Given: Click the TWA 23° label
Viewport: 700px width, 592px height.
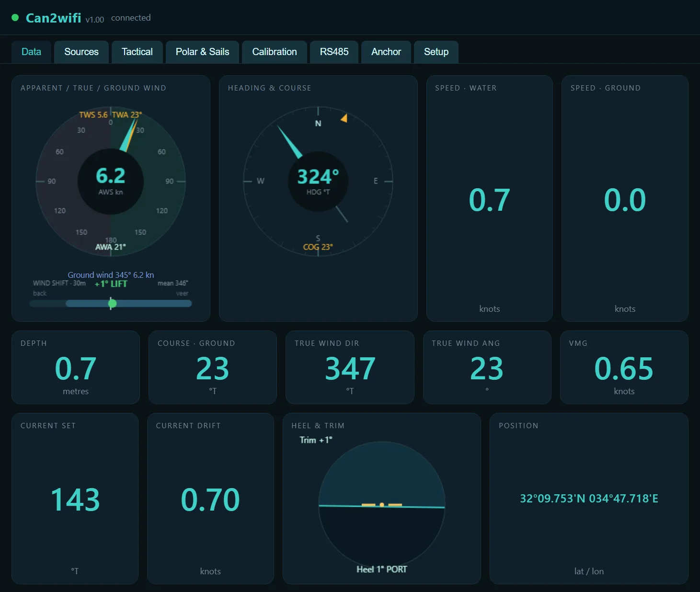Looking at the screenshot, I should click(127, 115).
